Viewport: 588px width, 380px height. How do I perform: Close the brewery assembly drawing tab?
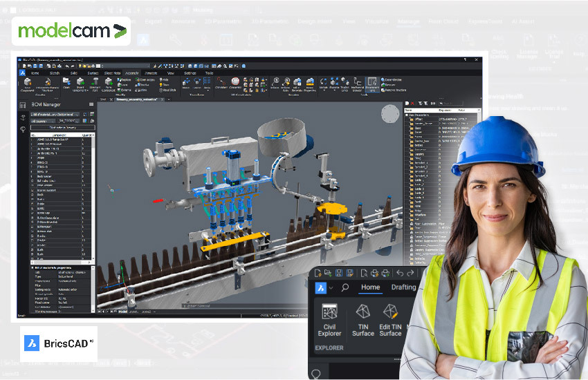pos(162,99)
